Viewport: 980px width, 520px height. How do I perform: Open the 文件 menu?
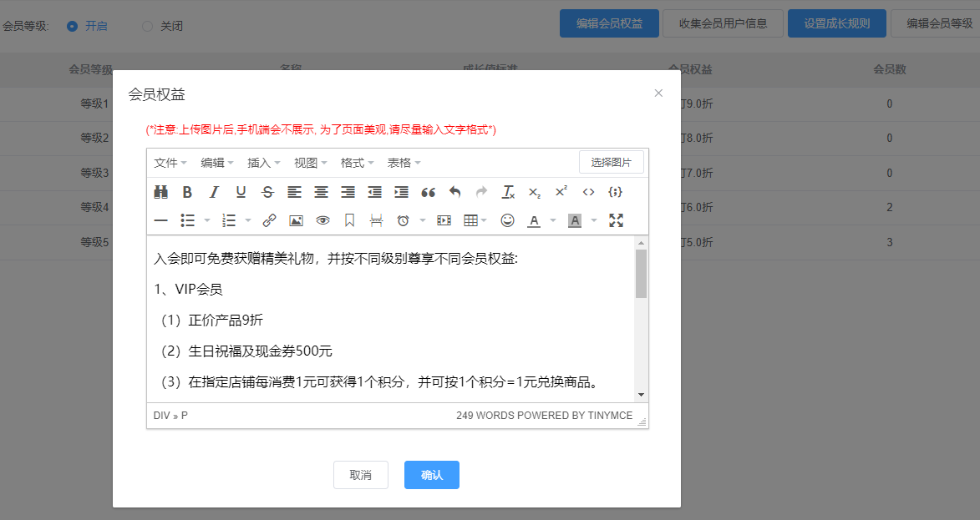(170, 163)
